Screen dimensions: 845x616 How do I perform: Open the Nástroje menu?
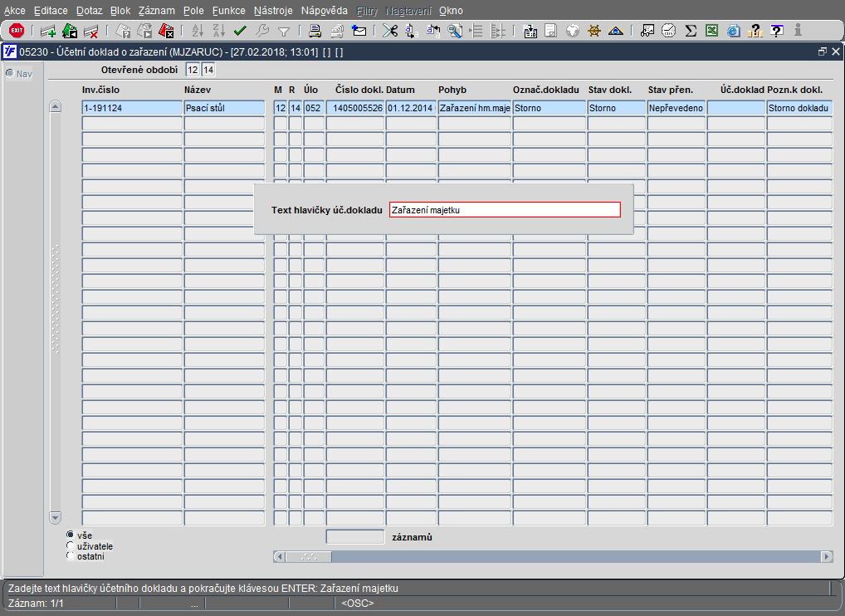pos(273,11)
